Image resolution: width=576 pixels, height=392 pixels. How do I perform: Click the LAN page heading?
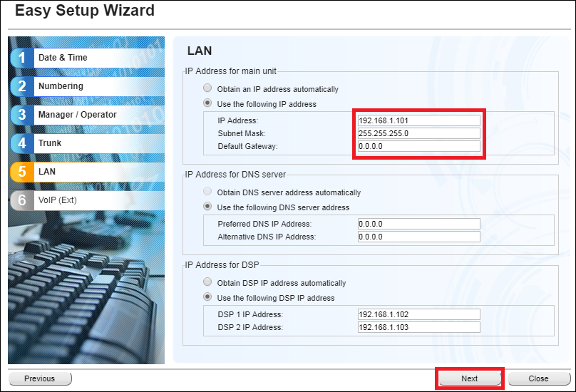coord(200,51)
